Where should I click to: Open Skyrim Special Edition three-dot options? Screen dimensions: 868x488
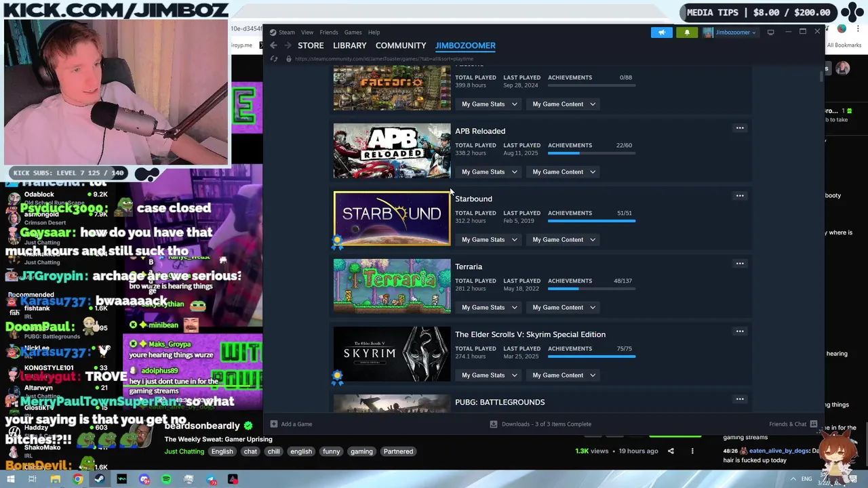(x=740, y=331)
